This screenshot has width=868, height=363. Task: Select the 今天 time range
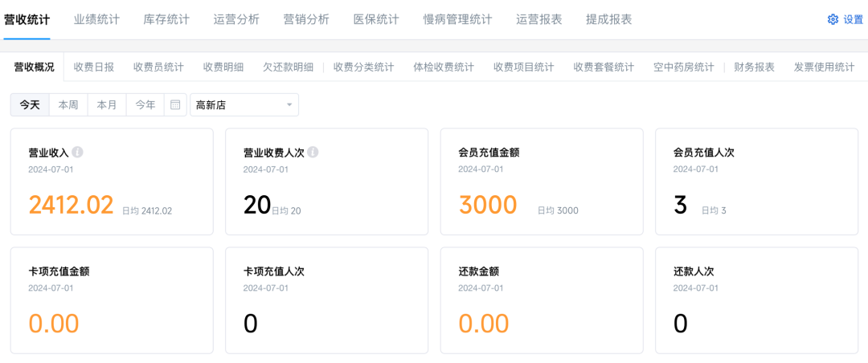click(30, 104)
